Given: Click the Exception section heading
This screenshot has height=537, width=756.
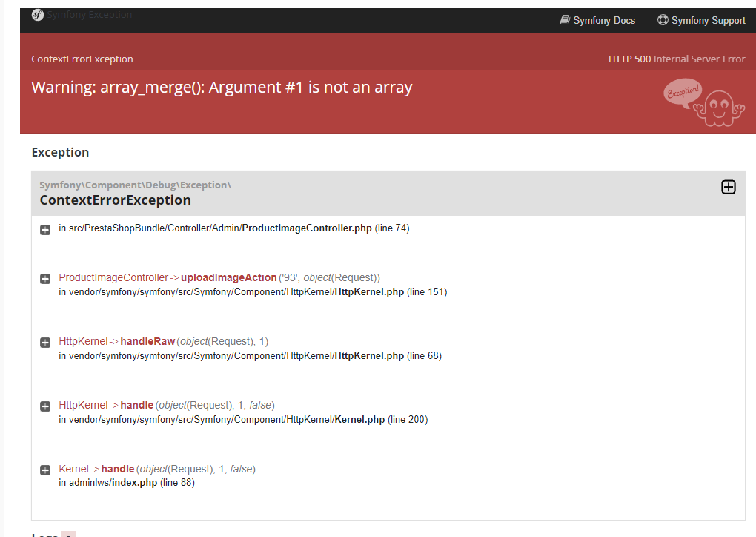Looking at the screenshot, I should pos(60,153).
